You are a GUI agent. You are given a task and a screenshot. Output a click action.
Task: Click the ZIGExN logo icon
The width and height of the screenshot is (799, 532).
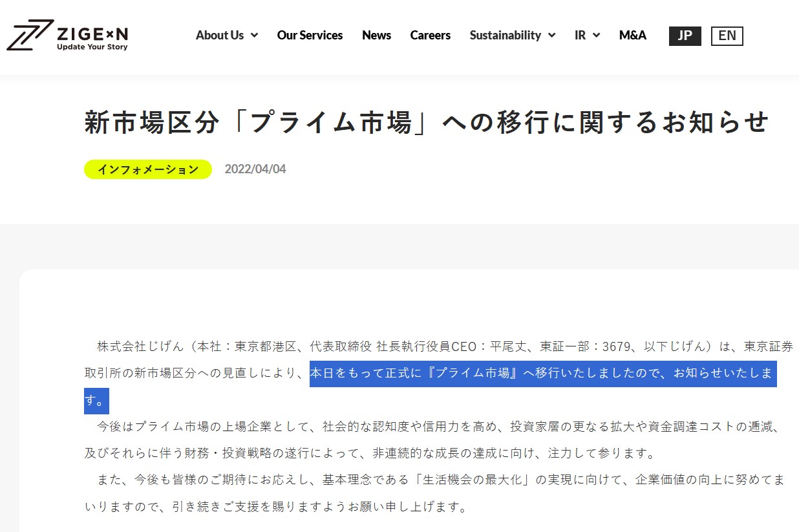[29, 35]
